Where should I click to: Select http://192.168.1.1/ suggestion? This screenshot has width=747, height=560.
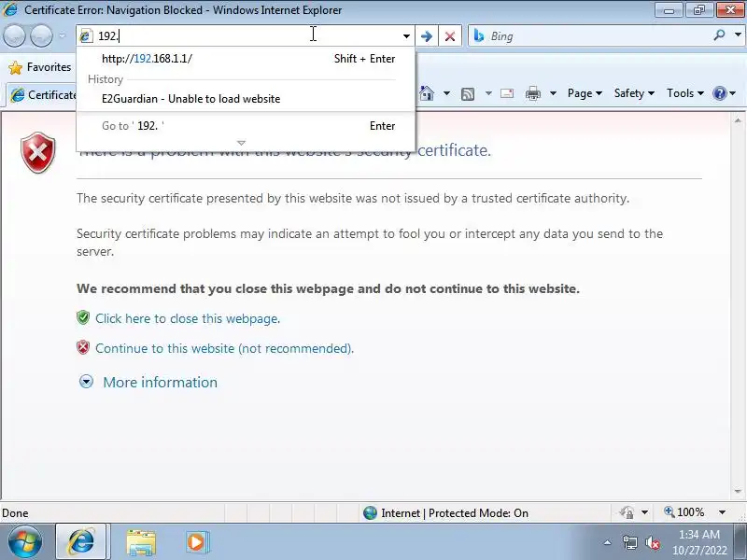click(x=246, y=59)
